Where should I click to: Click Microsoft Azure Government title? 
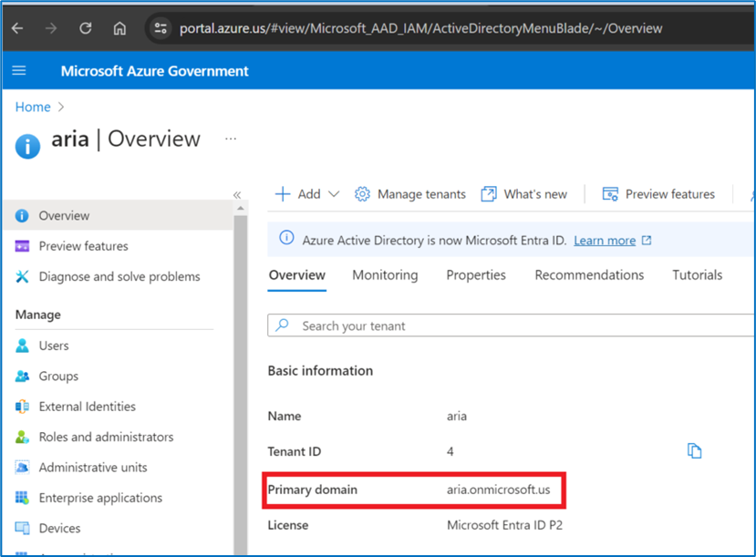(154, 71)
